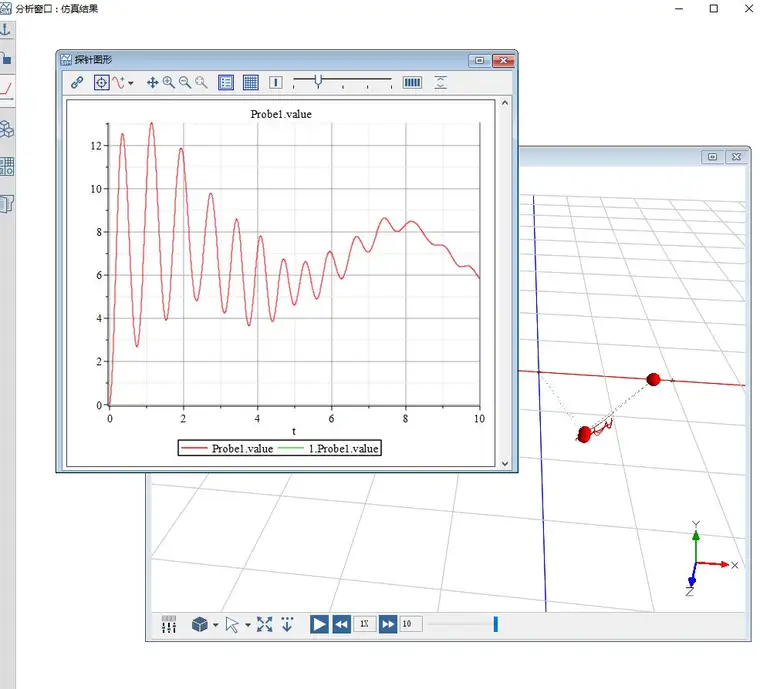
Task: Click the animation timeline slider handle
Action: (495, 624)
